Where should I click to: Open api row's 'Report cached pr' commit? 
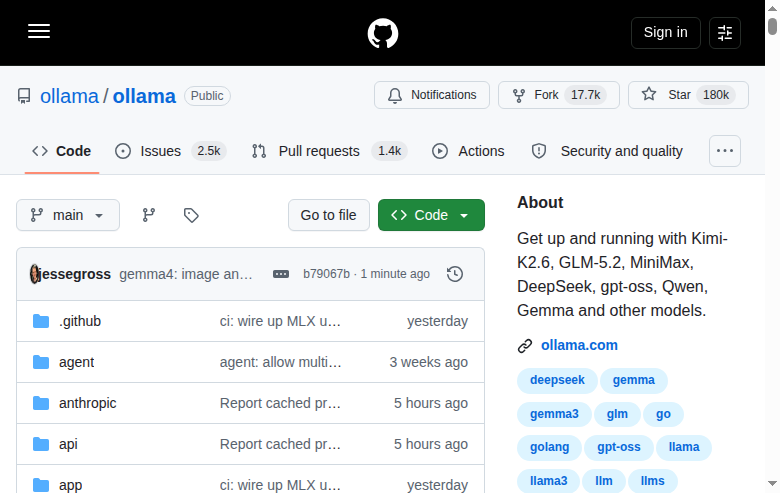(x=280, y=444)
